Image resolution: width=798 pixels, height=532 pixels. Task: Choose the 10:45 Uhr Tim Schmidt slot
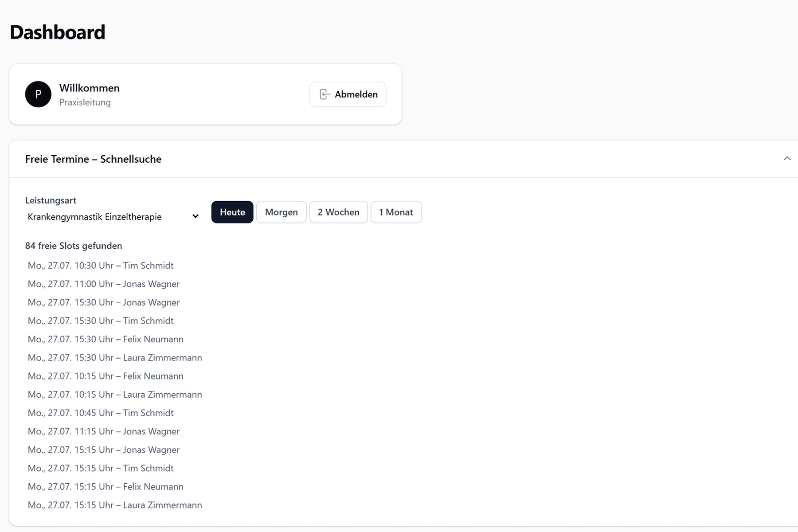click(101, 413)
